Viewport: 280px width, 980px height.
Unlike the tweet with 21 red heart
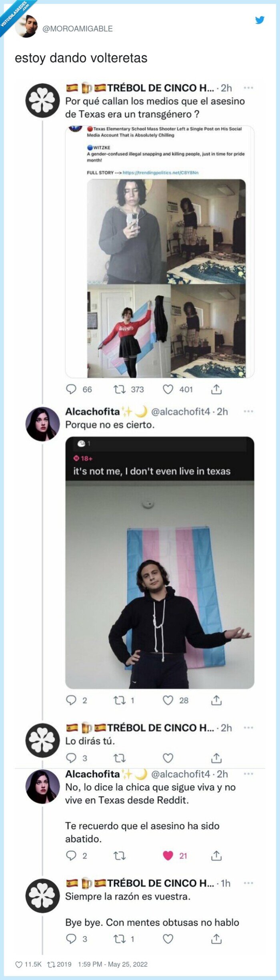coord(168,855)
